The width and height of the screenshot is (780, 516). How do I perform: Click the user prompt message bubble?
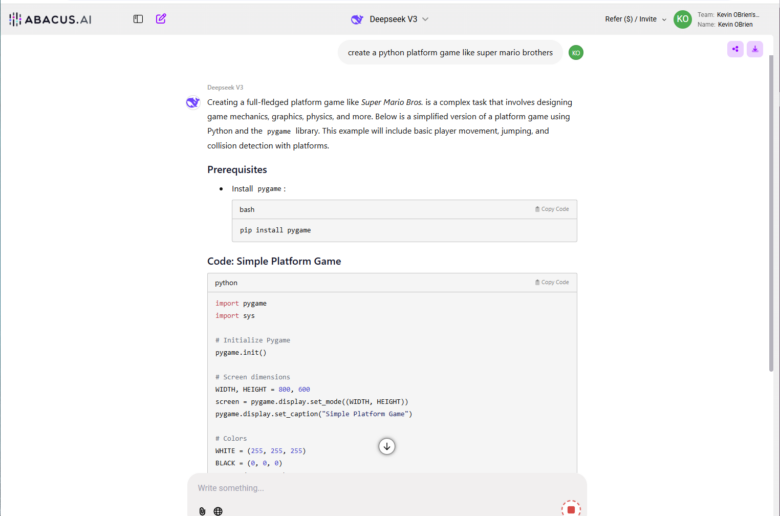[450, 53]
